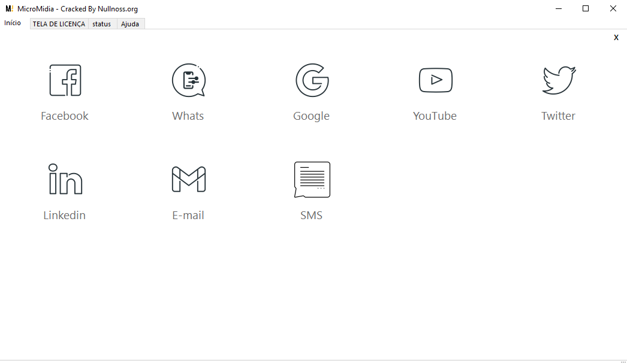The width and height of the screenshot is (627, 364).
Task: Click the YouTube text label
Action: tap(435, 116)
